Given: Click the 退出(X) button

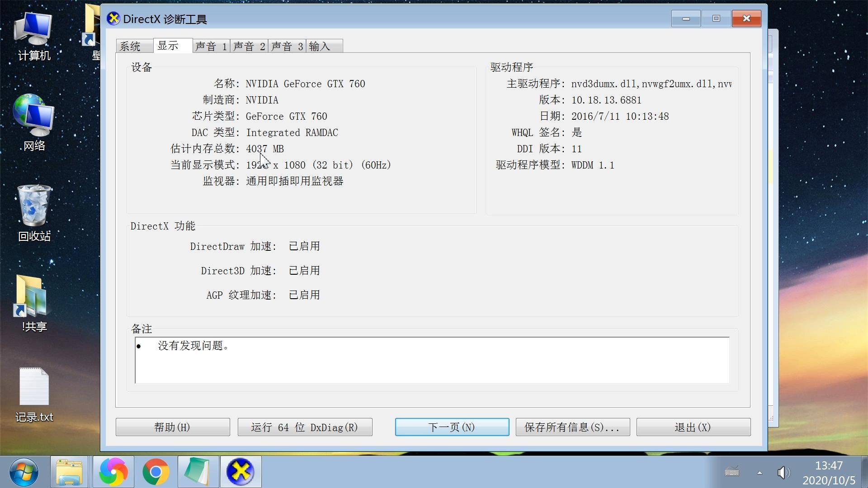Looking at the screenshot, I should tap(693, 427).
